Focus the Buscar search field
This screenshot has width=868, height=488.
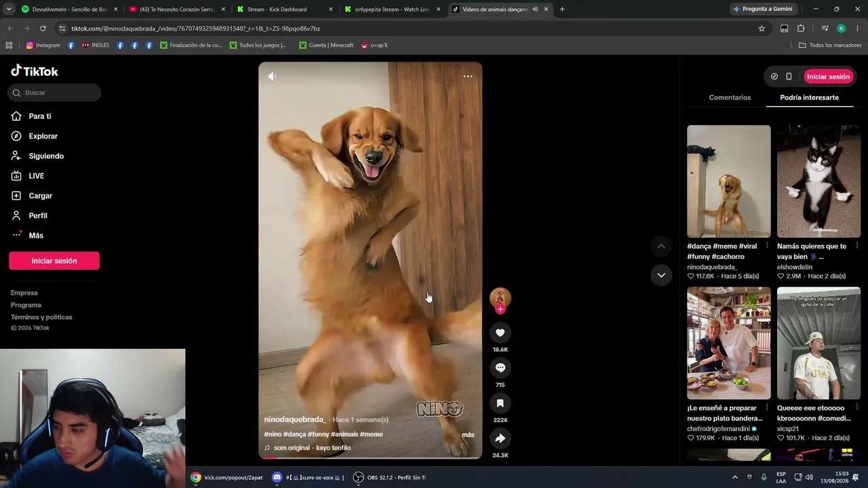(54, 93)
